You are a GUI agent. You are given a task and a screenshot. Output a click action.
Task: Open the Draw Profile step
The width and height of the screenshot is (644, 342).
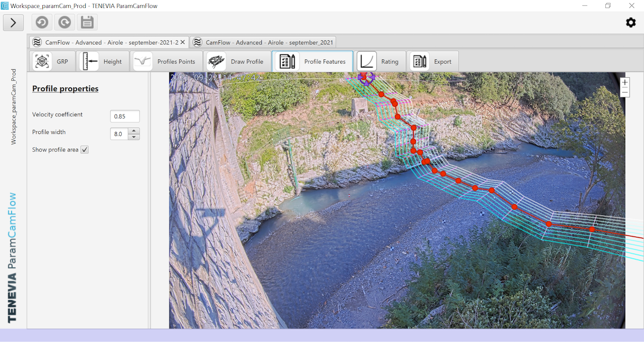click(237, 62)
